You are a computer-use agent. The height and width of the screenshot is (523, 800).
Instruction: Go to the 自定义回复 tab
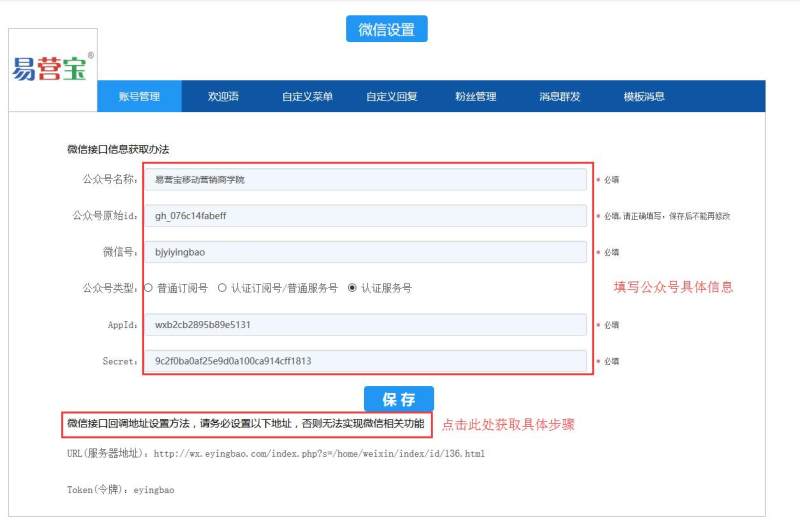391,97
